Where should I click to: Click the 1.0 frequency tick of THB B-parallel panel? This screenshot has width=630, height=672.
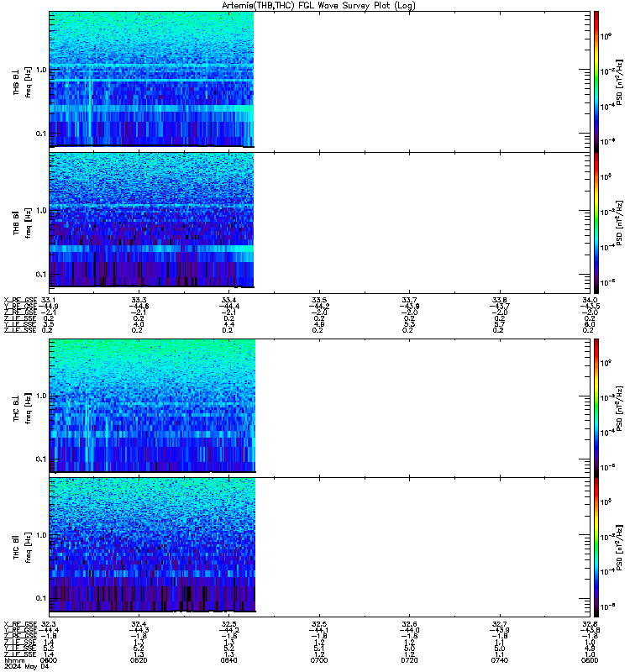41,211
